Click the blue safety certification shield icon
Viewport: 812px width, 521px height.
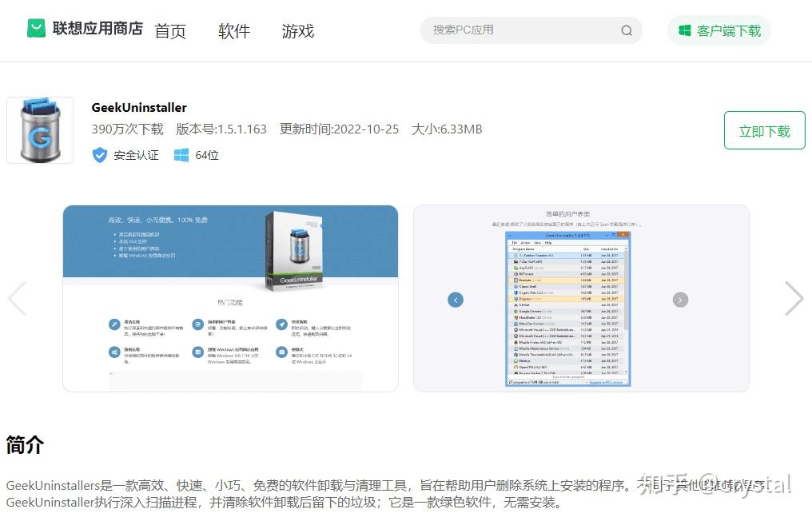(99, 155)
